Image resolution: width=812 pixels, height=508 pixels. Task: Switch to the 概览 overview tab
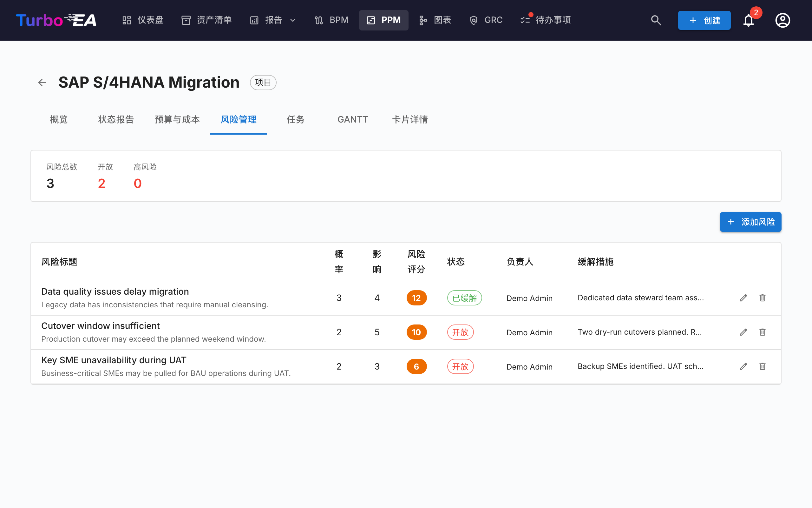59,120
